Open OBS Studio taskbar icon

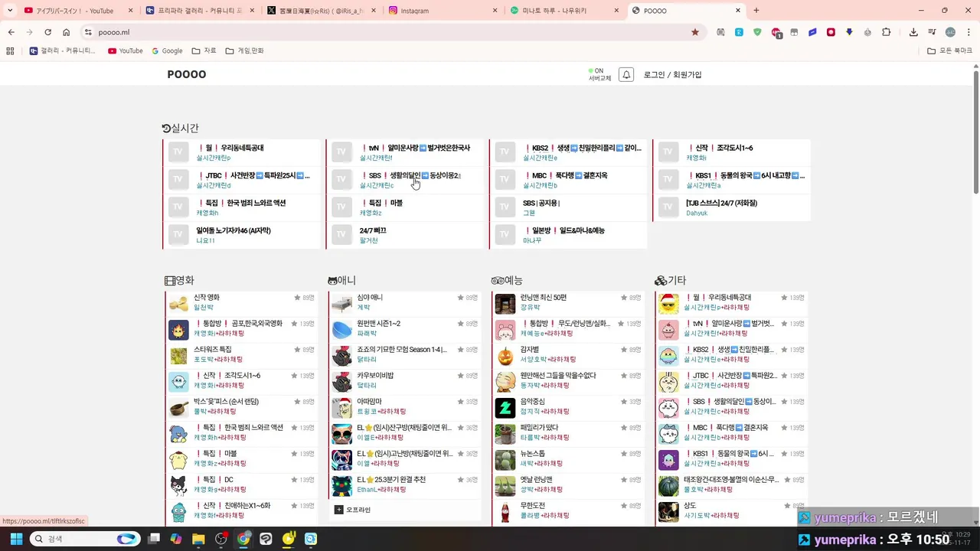221,539
